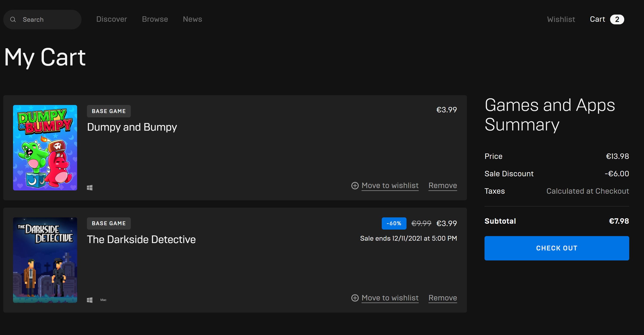Click the plus icon beside Darkside Detective's Move to wishlist
This screenshot has height=335, width=644.
coord(355,298)
